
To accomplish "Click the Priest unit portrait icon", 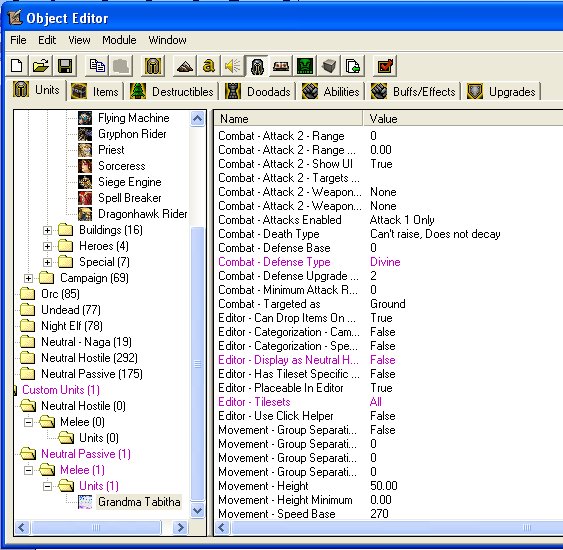I will 85,150.
